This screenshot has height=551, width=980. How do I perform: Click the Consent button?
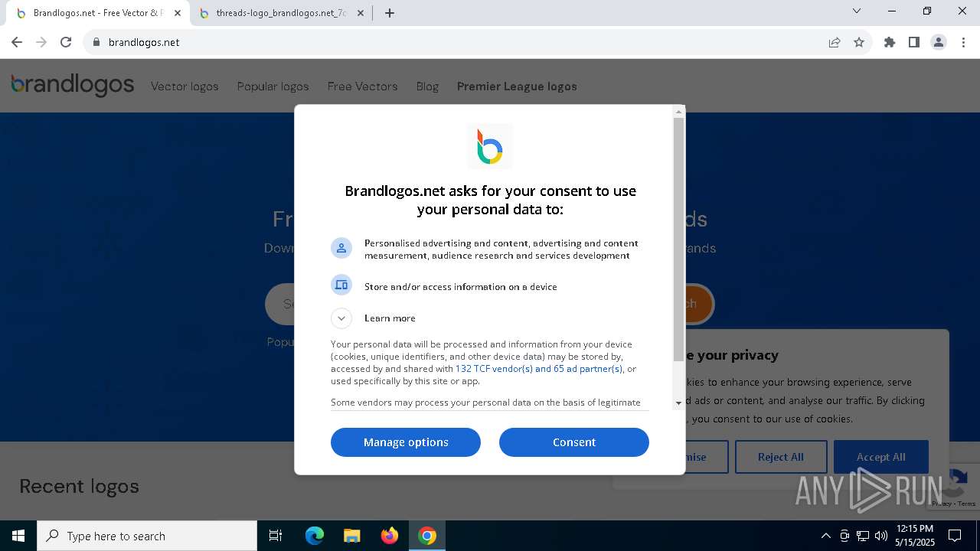574,442
